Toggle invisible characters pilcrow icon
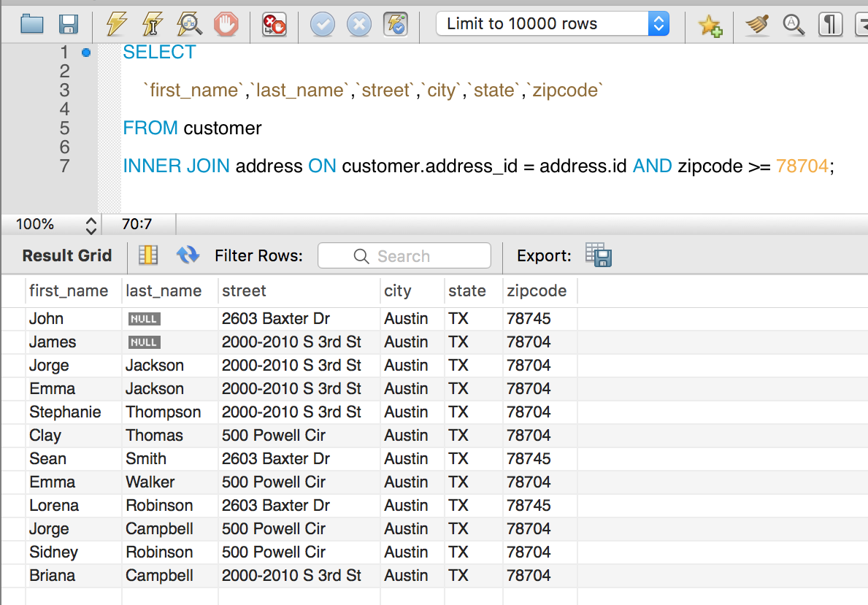 tap(830, 24)
